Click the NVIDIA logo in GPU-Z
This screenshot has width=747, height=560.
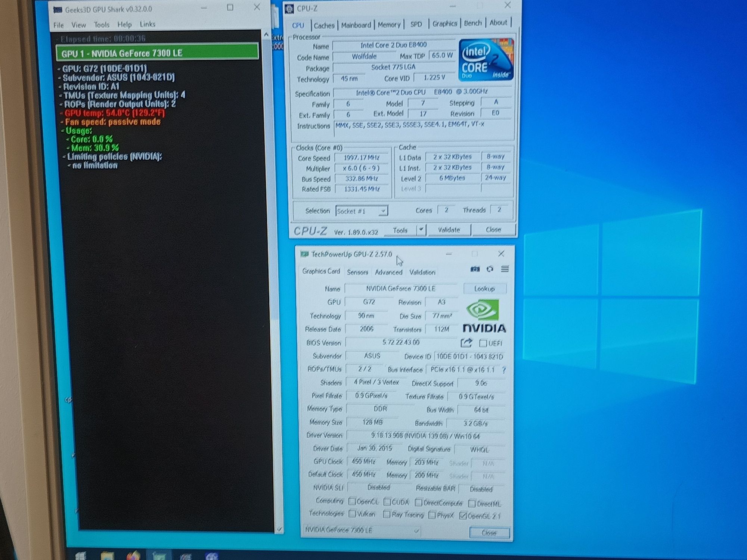click(x=484, y=317)
